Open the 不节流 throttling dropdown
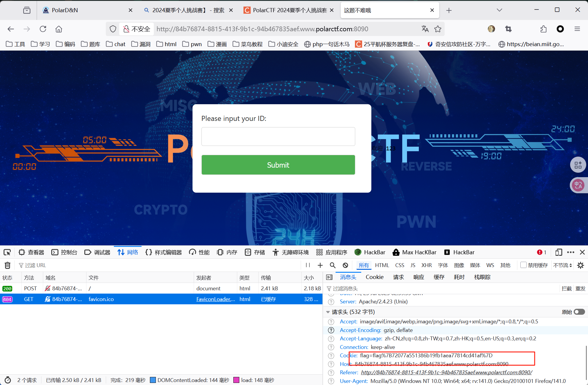Screen dimensions: 588x385 563,265
